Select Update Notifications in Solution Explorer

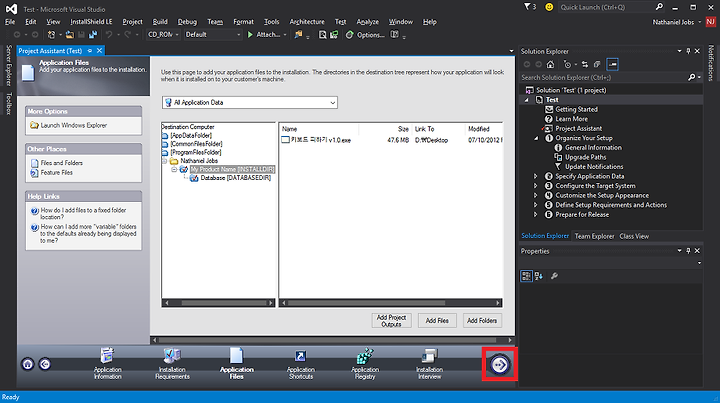coord(594,167)
